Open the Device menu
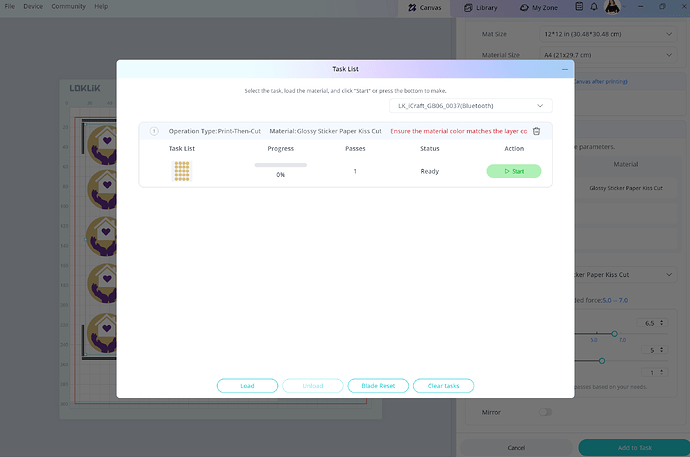Viewport: 690px width, 457px height. click(33, 7)
